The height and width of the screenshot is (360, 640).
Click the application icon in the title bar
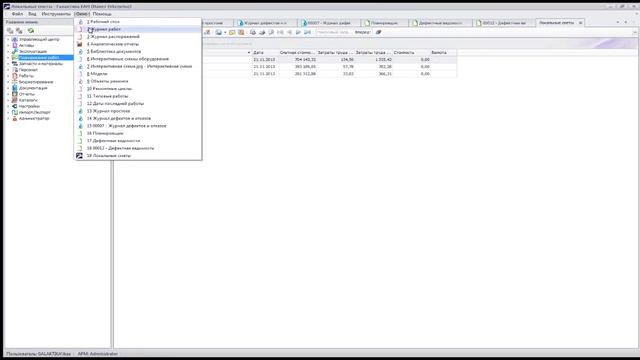(x=7, y=7)
